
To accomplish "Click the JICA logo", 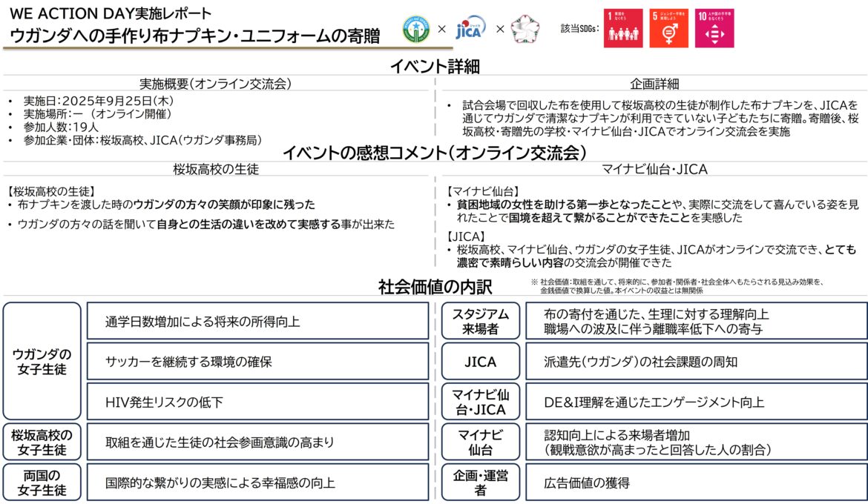I will coord(470,29).
